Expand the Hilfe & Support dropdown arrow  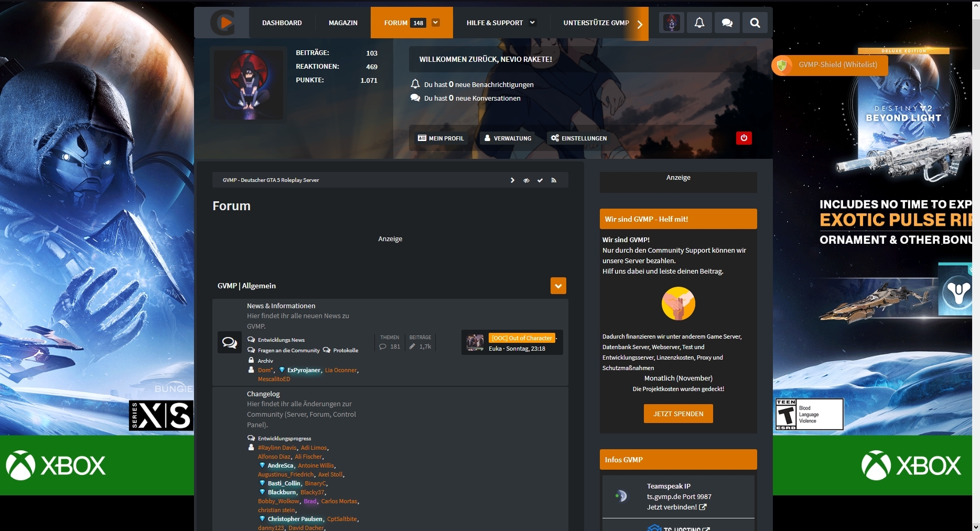[x=532, y=23]
